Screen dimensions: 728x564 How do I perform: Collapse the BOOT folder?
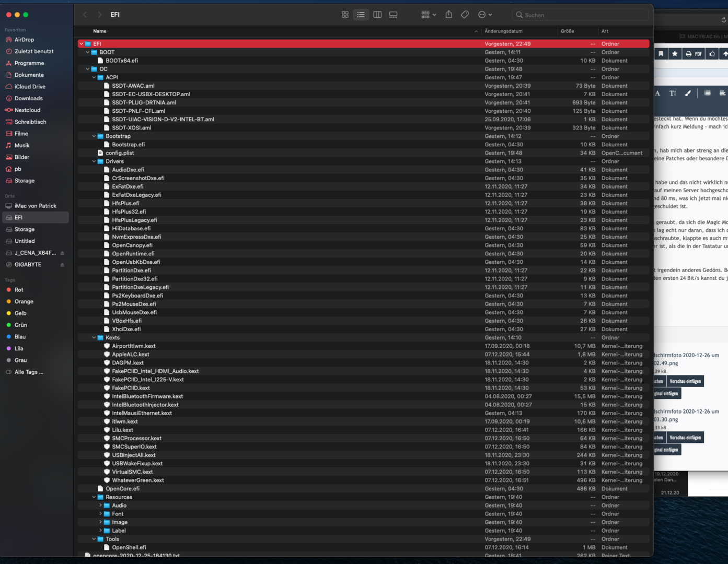click(88, 52)
